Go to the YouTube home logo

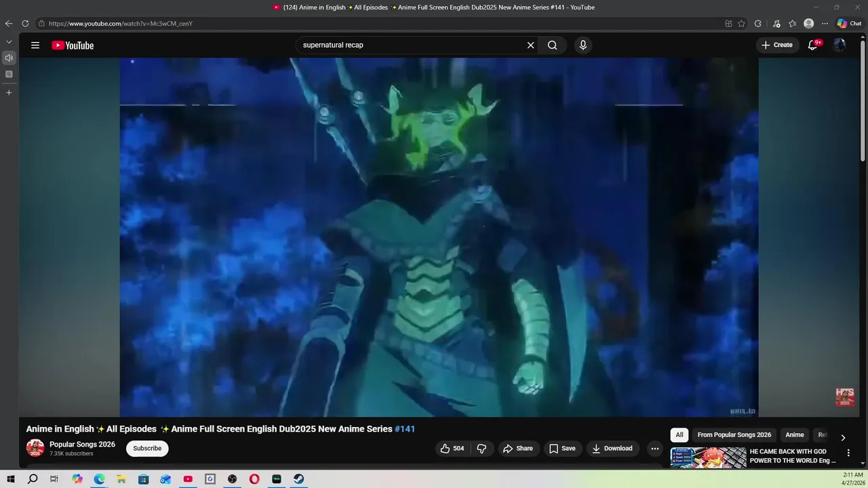73,45
